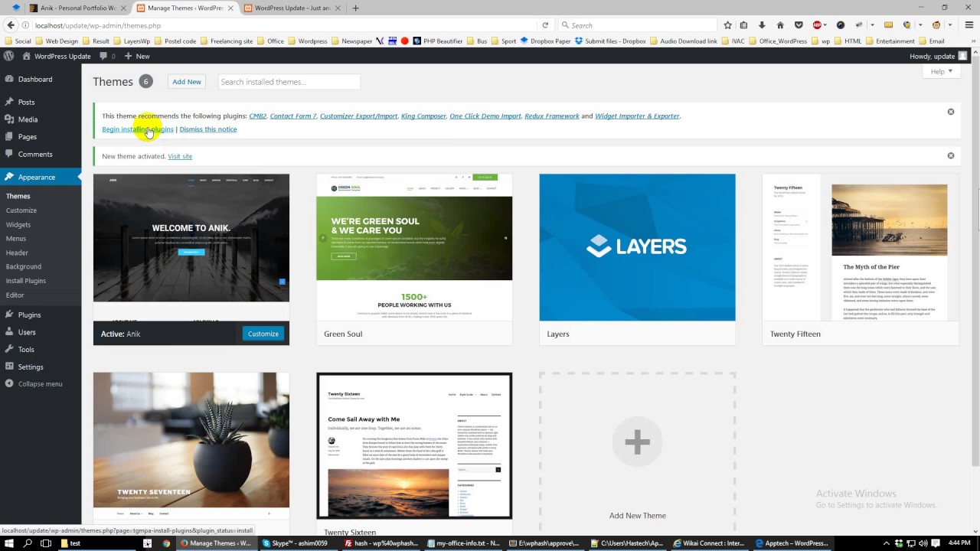Click the Windows Start button
Viewport: 980px width, 551px height.
9,543
